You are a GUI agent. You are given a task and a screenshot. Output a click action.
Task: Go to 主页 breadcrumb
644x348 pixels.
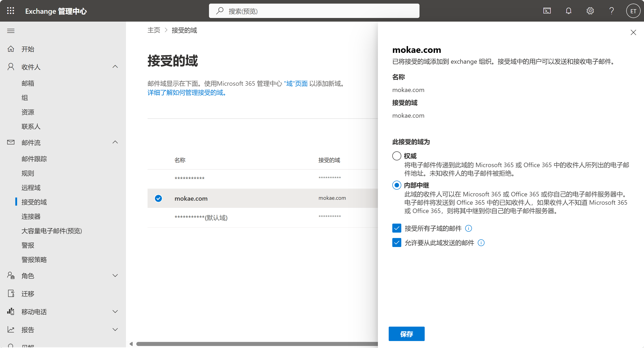[153, 30]
